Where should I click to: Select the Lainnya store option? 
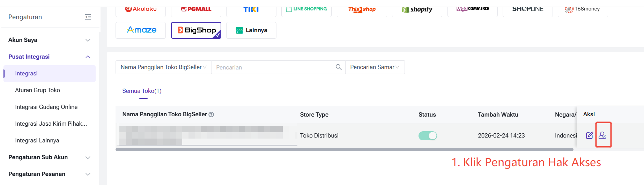point(251,30)
